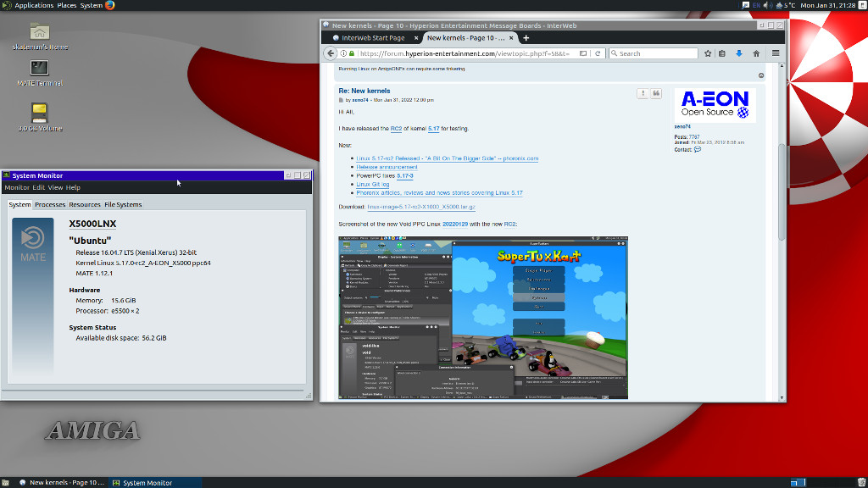Click the contact xeno74 speech bubble icon
The height and width of the screenshot is (488, 868).
(698, 149)
